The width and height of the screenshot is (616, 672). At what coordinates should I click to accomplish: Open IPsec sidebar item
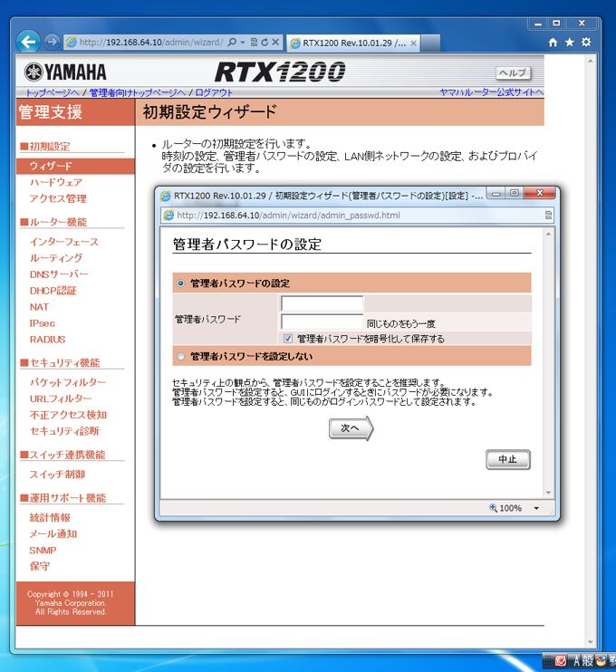click(42, 323)
